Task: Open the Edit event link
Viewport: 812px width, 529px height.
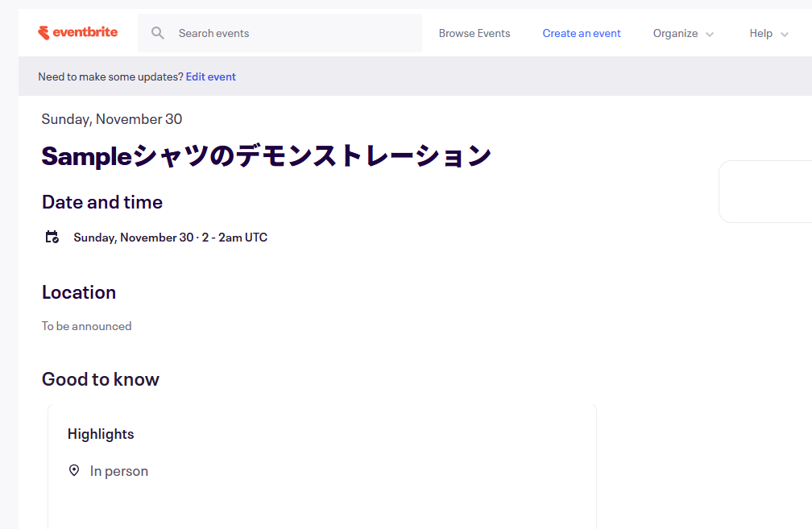Action: coord(210,76)
